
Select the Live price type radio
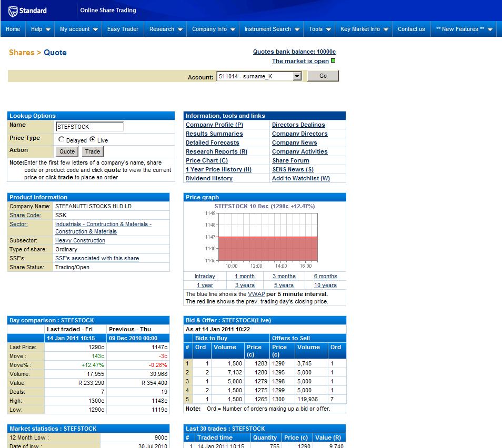point(92,139)
